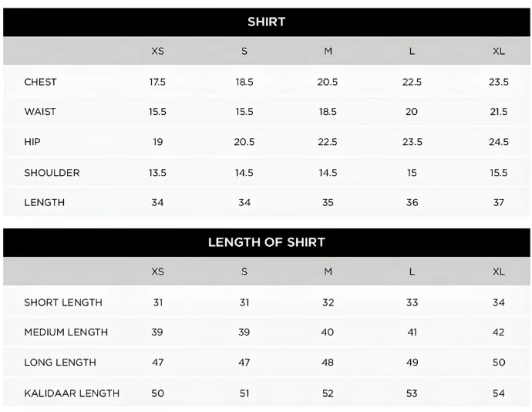The height and width of the screenshot is (412, 532).
Task: Click the KALIDAAR LENGTH row label
Action: click(72, 393)
